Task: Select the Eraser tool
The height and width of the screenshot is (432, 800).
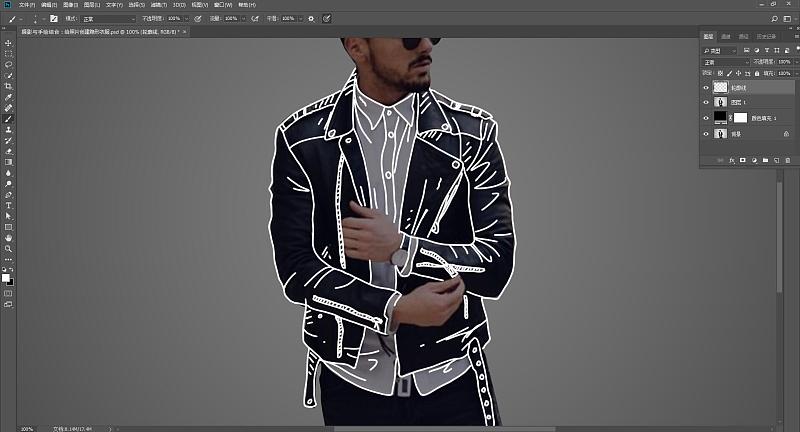Action: coord(8,151)
